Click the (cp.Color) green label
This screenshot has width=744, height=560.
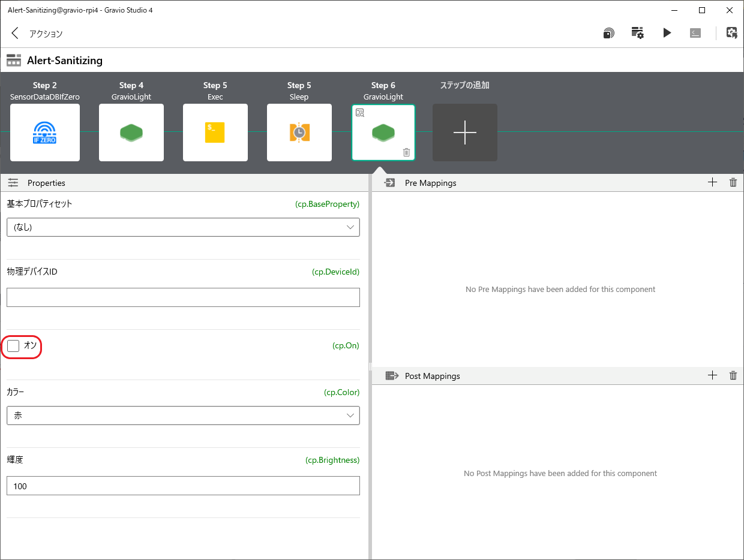pos(341,392)
